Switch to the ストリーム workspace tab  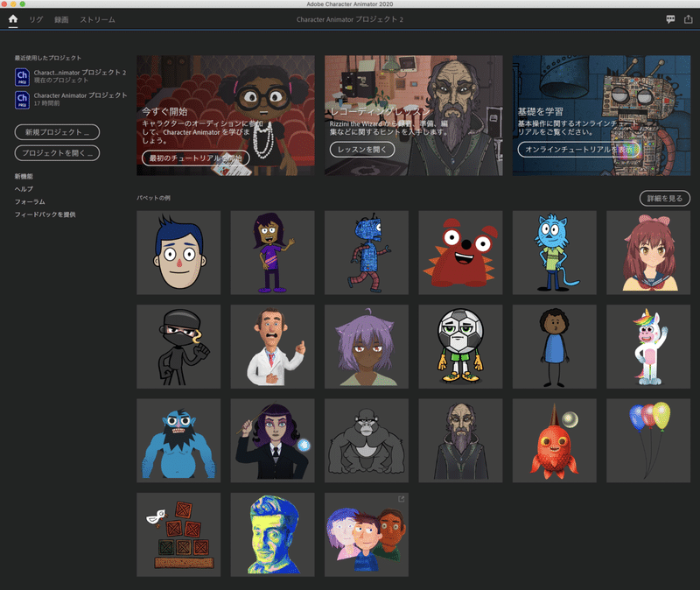[x=97, y=19]
